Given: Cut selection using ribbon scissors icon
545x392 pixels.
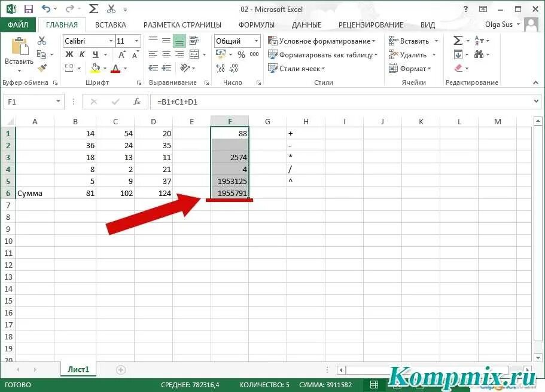Looking at the screenshot, I should click(42, 41).
